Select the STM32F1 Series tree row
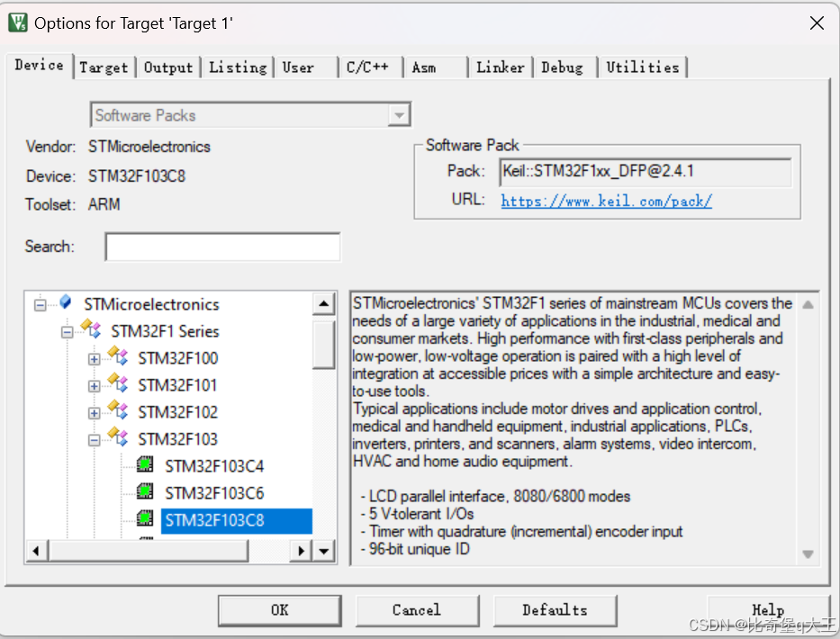This screenshot has height=639, width=840. (x=165, y=331)
